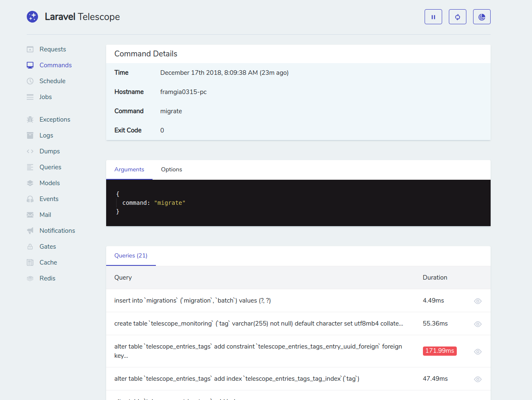Open the Dumps page
The width and height of the screenshot is (532, 400).
(49, 151)
